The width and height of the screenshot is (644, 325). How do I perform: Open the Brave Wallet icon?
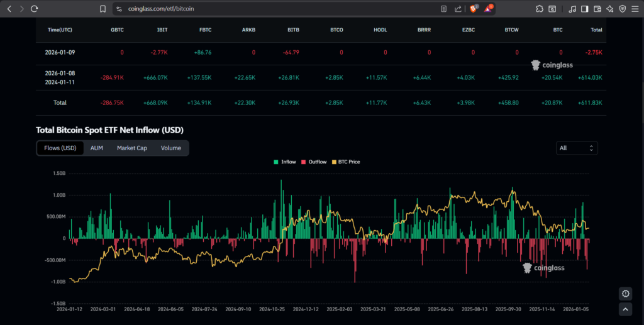597,9
